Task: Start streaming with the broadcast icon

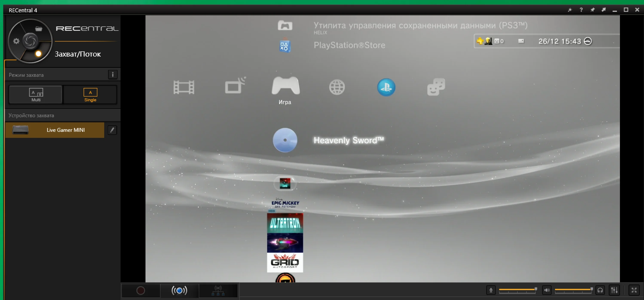Action: pyautogui.click(x=179, y=291)
